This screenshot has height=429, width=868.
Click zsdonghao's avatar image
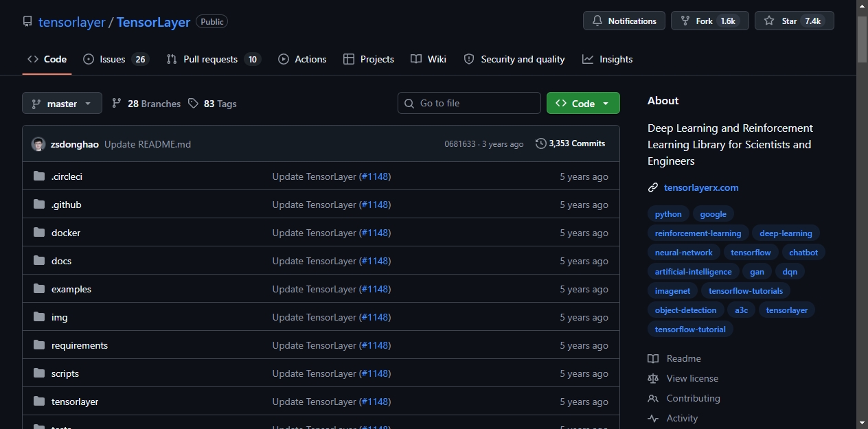pos(38,144)
